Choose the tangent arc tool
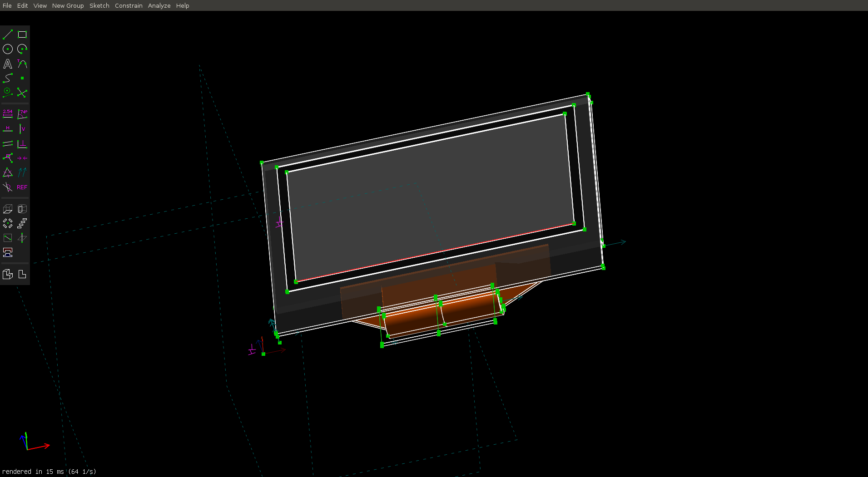 click(22, 64)
